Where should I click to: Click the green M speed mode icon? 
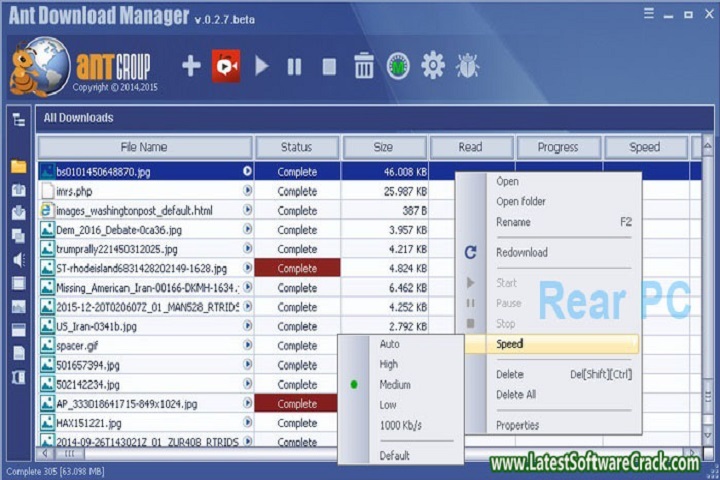pos(398,67)
